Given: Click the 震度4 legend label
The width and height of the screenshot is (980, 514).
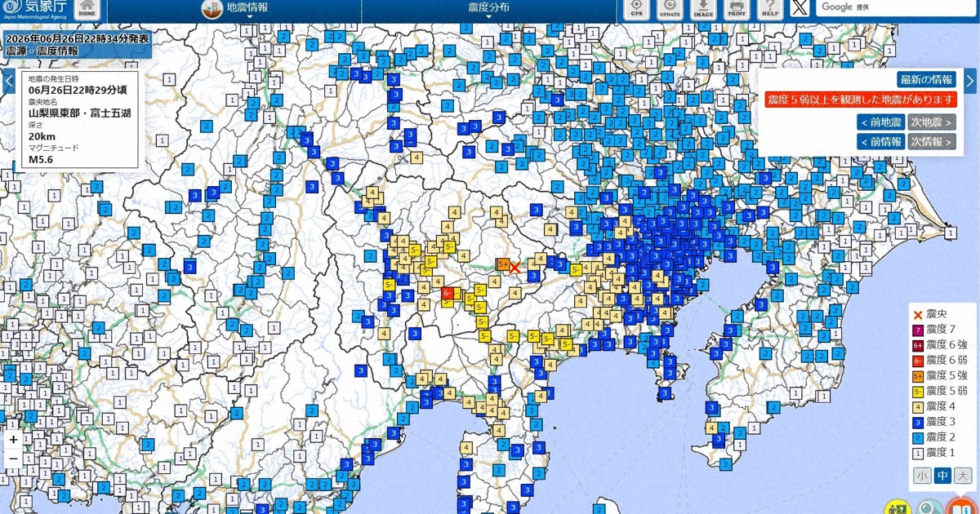Looking at the screenshot, I should (x=942, y=406).
